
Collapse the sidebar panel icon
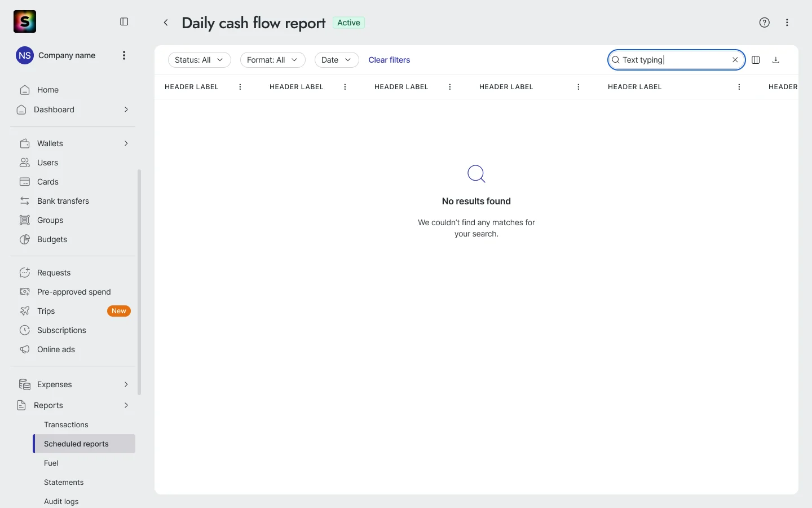(124, 21)
